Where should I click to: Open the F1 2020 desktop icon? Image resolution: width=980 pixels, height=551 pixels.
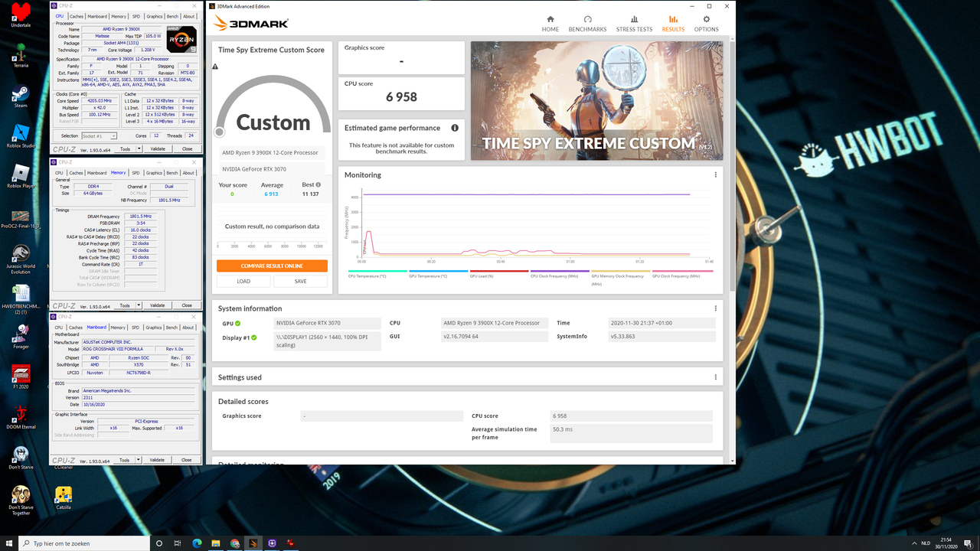point(21,377)
